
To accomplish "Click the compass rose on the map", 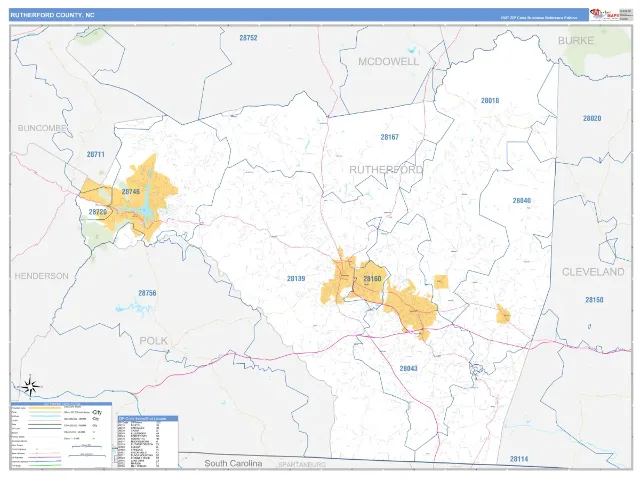I will 31,386.
